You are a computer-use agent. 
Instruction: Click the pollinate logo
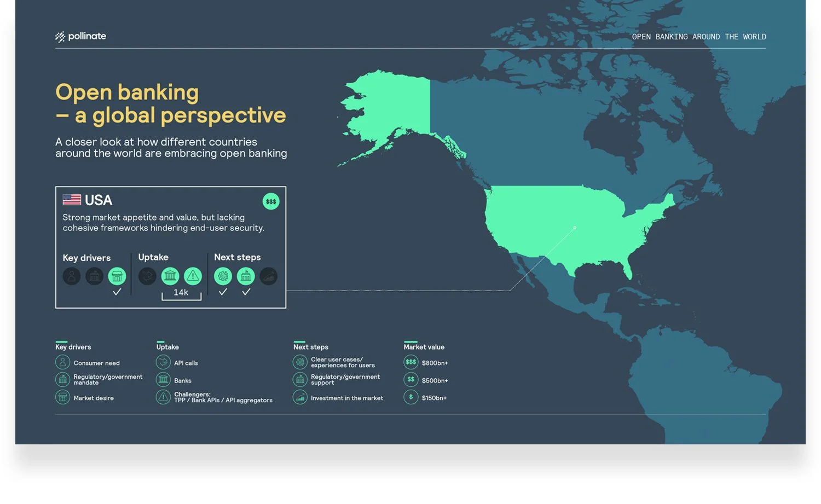point(80,36)
